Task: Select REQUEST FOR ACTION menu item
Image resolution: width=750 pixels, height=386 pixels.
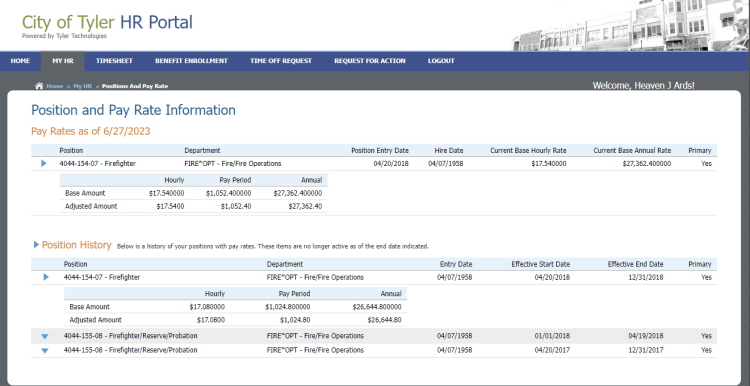Action: pos(370,61)
